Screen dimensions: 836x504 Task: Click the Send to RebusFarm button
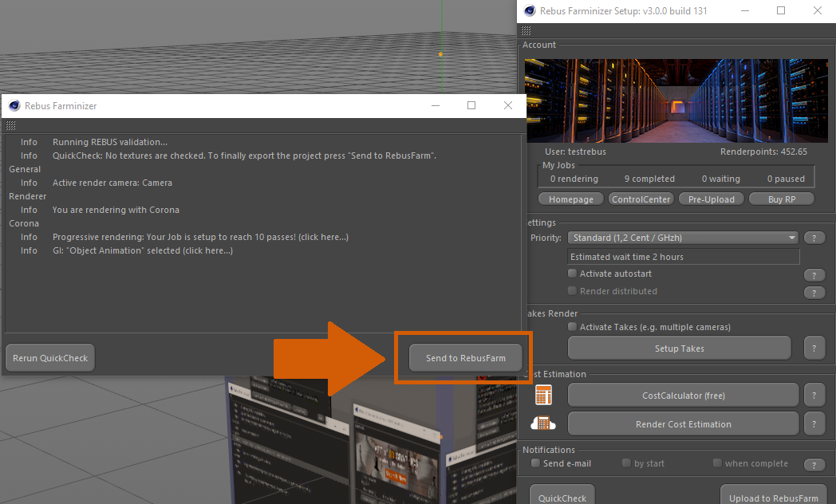coord(465,358)
